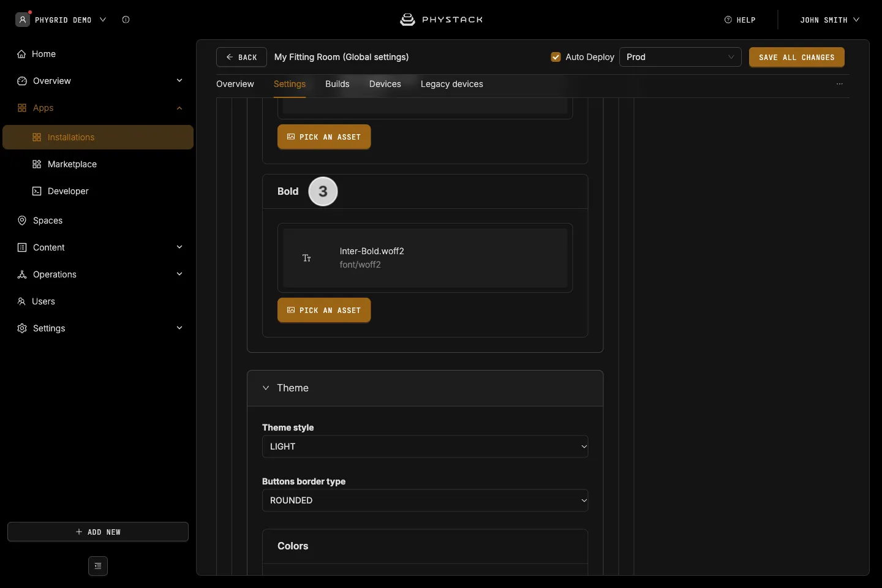The height and width of the screenshot is (588, 882).
Task: Select the Inter-Bold.woff2 font asset
Action: [x=425, y=258]
